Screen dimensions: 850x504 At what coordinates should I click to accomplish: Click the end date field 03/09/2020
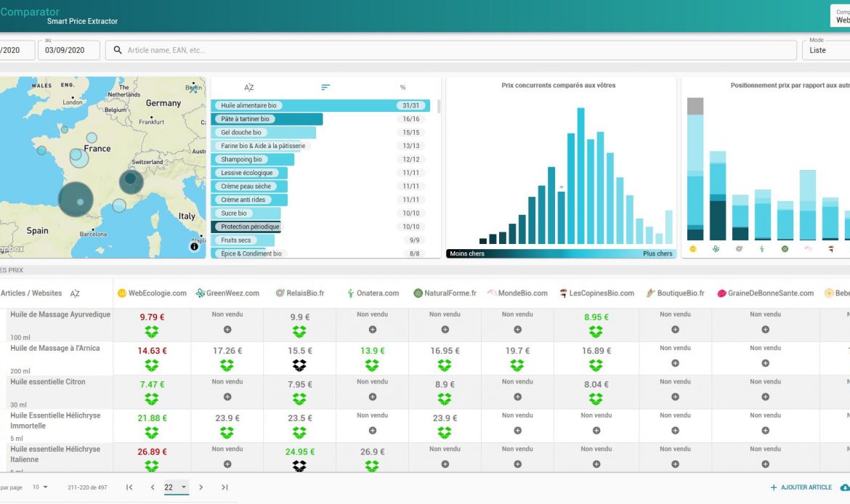click(69, 50)
